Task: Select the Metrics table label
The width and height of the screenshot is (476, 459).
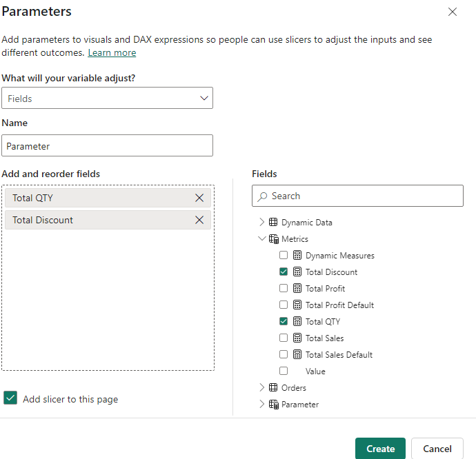Action: (295, 239)
